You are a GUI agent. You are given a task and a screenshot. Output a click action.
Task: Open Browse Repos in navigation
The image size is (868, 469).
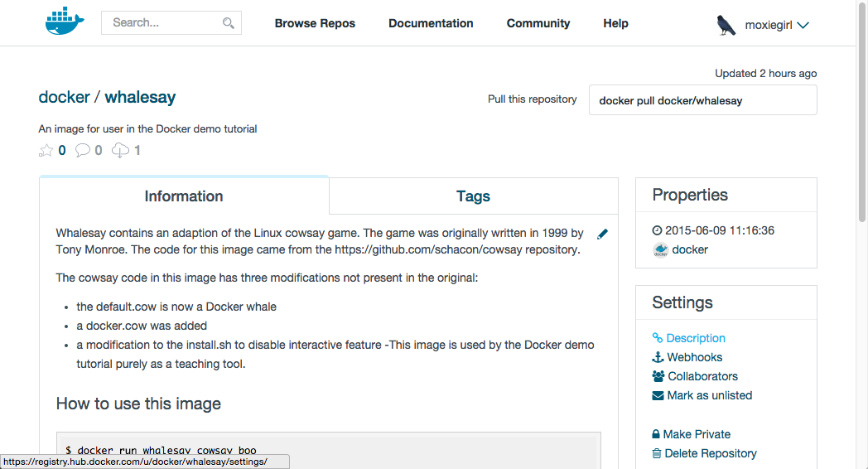[315, 23]
